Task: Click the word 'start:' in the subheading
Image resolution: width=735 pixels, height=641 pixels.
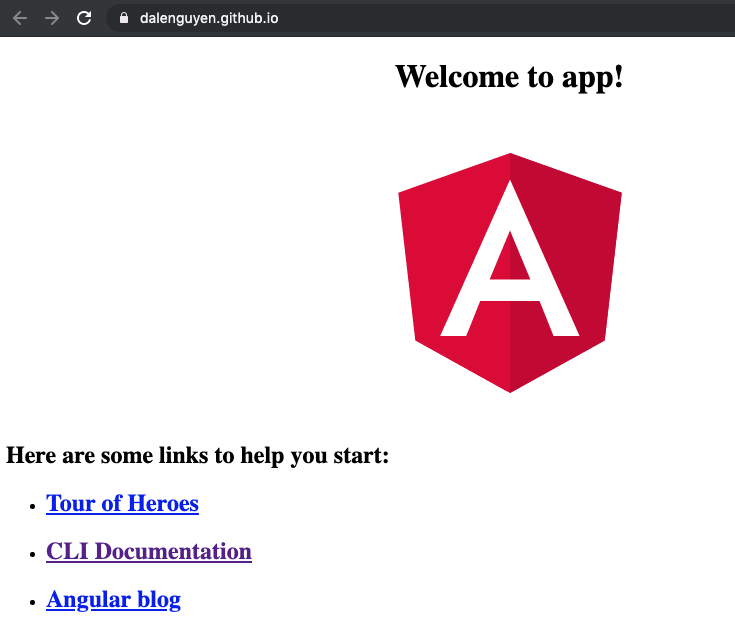Action: click(361, 455)
